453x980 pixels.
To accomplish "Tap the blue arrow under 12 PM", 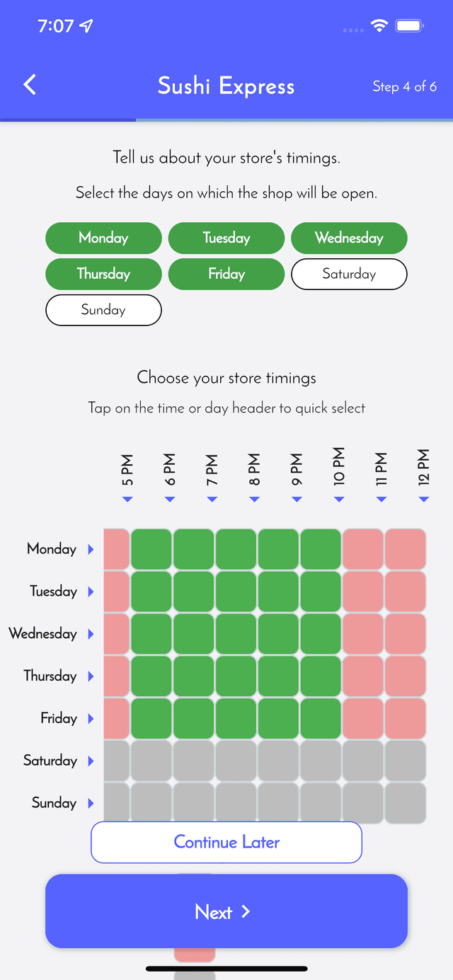I will 424,500.
